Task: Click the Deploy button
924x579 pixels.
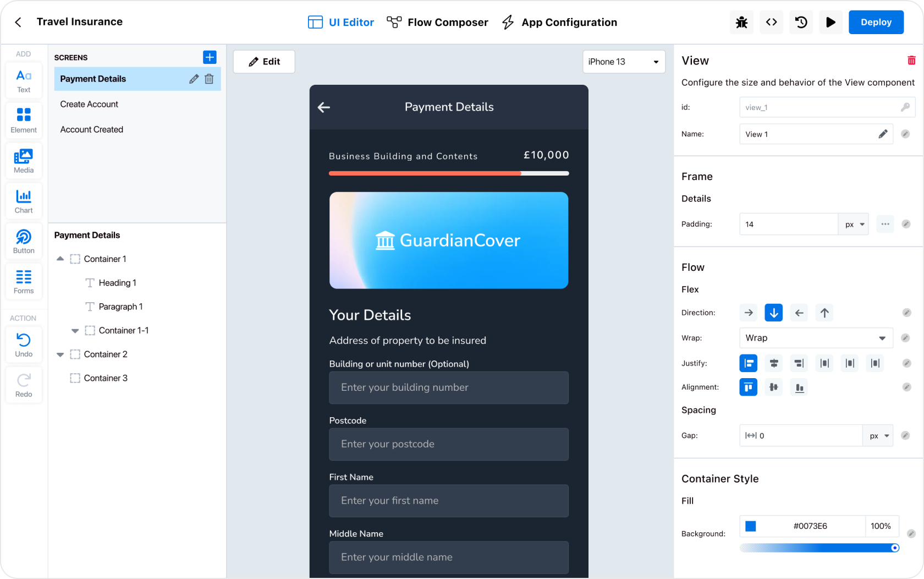Action: [876, 22]
